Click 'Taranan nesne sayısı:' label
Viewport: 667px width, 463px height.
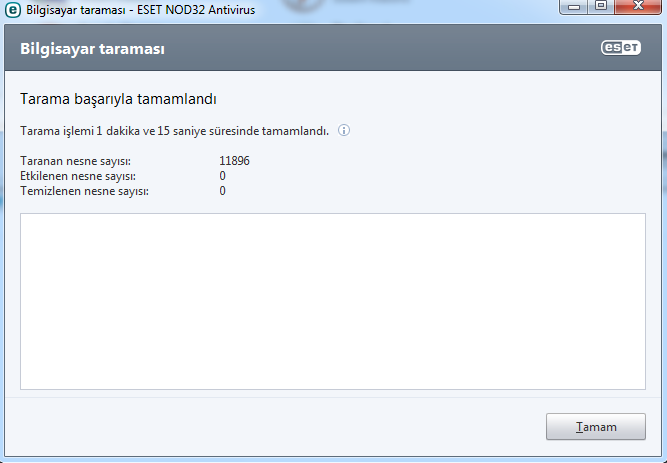75,161
